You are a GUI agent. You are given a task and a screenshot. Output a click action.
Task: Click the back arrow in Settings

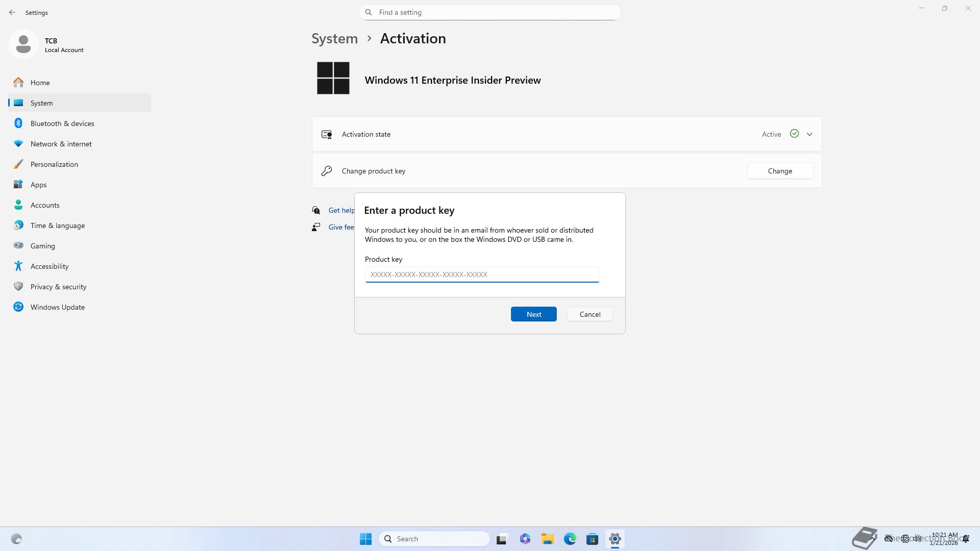click(x=12, y=12)
